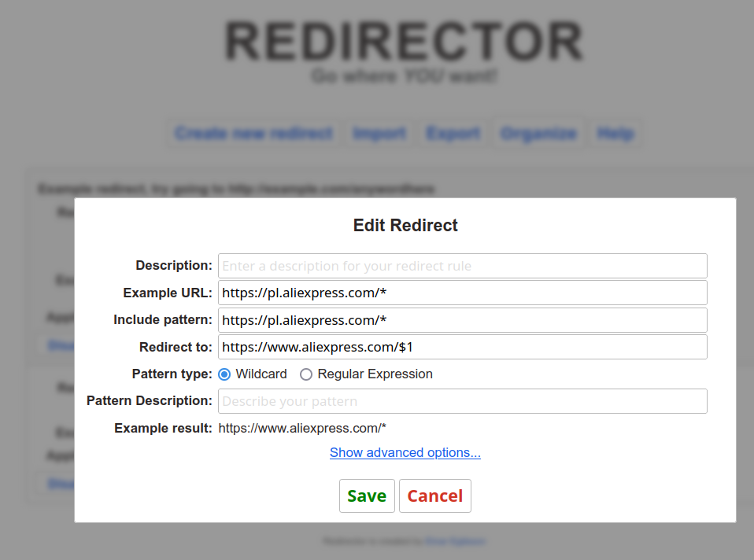Click the Include pattern label
754x560 pixels.
(163, 319)
